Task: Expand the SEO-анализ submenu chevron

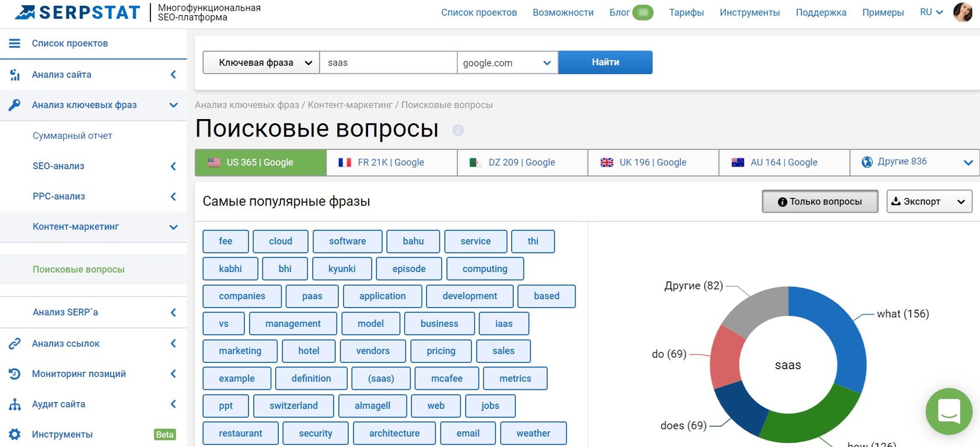Action: tap(173, 166)
